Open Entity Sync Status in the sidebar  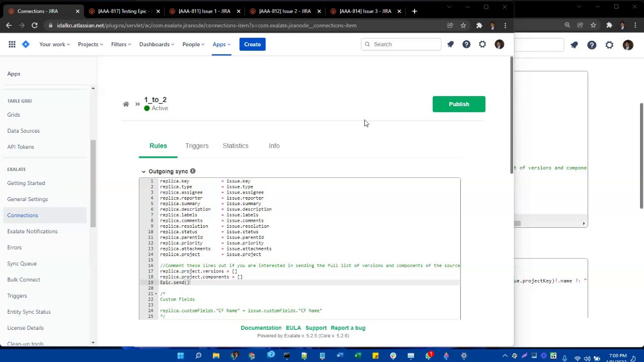(x=29, y=312)
